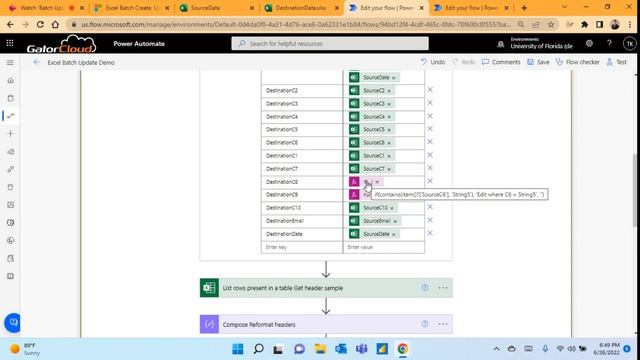The image size is (640, 360).
Task: Delete the DestinationC5 row
Action: [x=430, y=129]
